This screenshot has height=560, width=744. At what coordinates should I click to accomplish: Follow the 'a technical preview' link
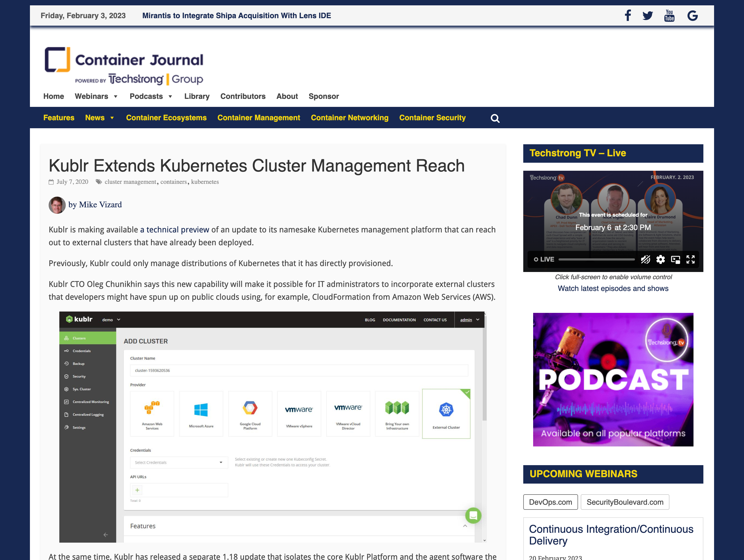click(x=175, y=230)
